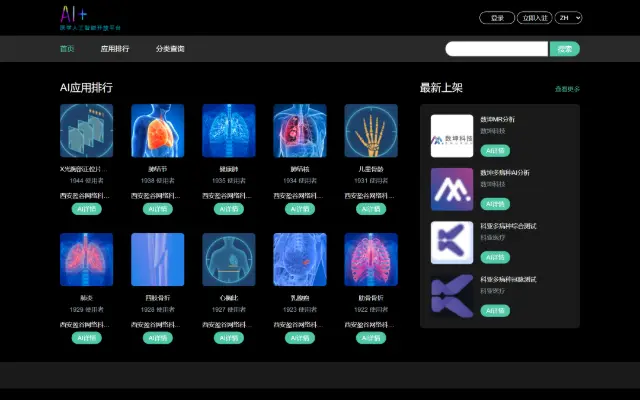
Task: Click the 数坤多病种AI分析 title text
Action: pos(505,173)
